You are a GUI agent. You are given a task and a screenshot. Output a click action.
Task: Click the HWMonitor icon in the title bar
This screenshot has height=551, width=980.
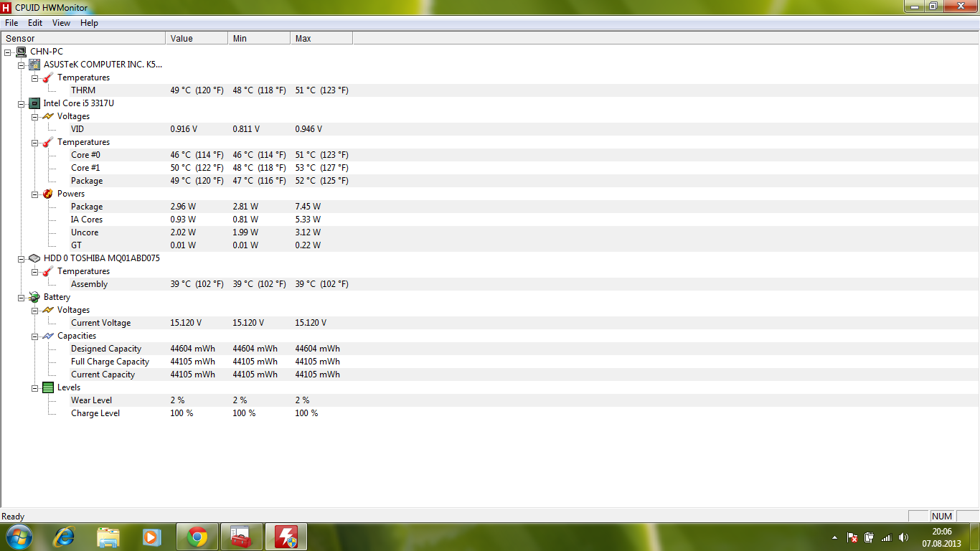[6, 6]
